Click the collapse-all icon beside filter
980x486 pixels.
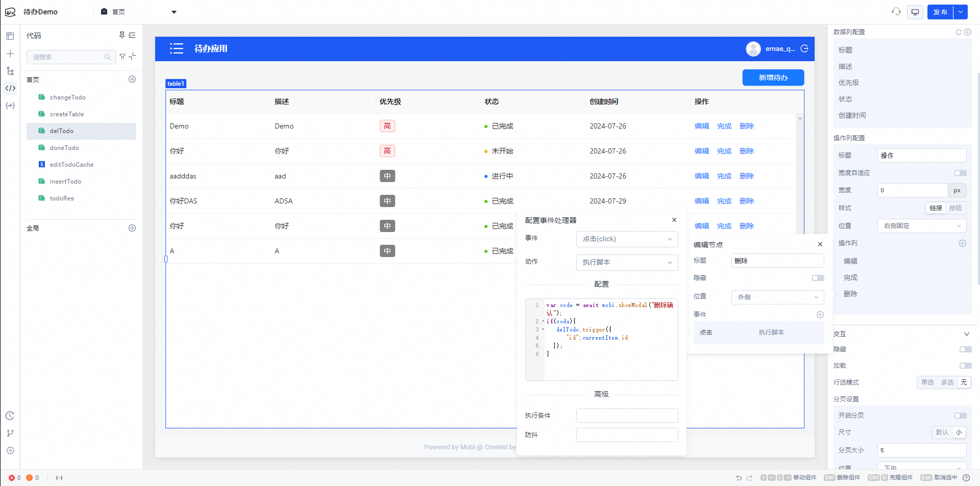click(x=132, y=57)
